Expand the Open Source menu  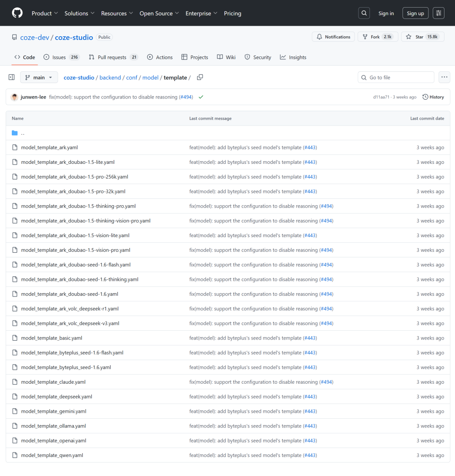(x=159, y=13)
